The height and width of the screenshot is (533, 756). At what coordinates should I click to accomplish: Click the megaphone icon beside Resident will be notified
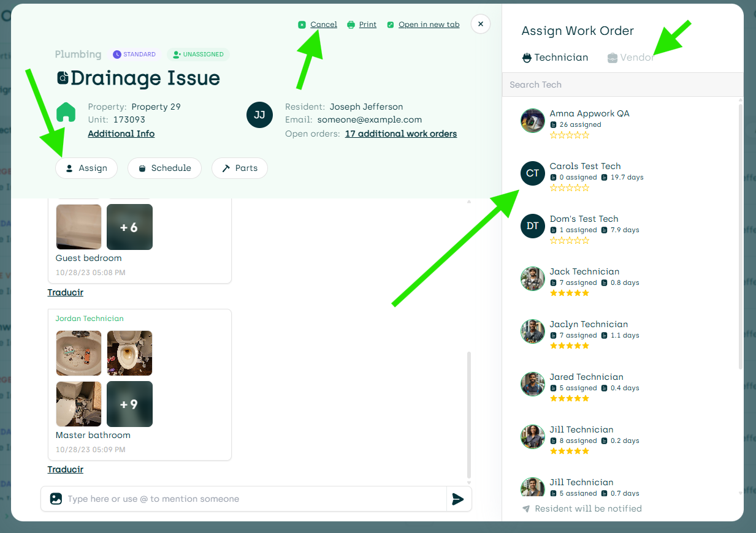pyautogui.click(x=525, y=508)
